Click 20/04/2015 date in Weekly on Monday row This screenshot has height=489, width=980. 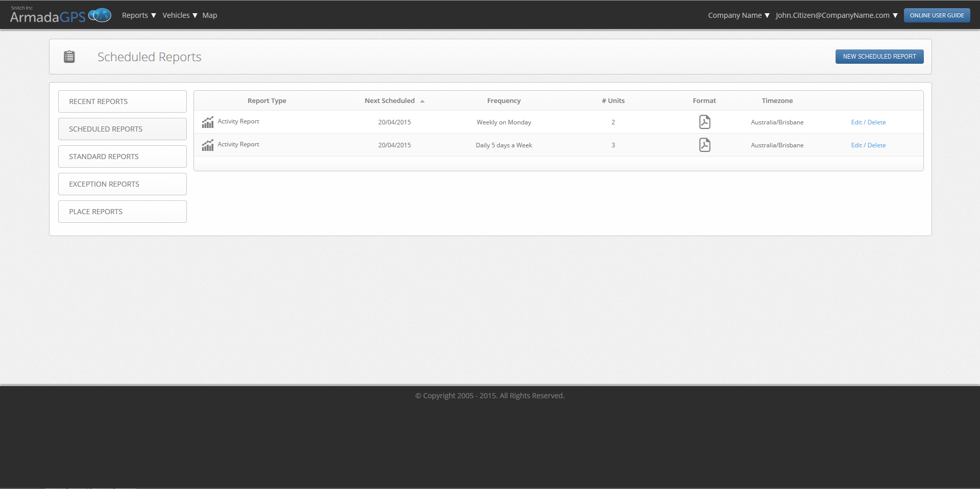click(x=395, y=122)
